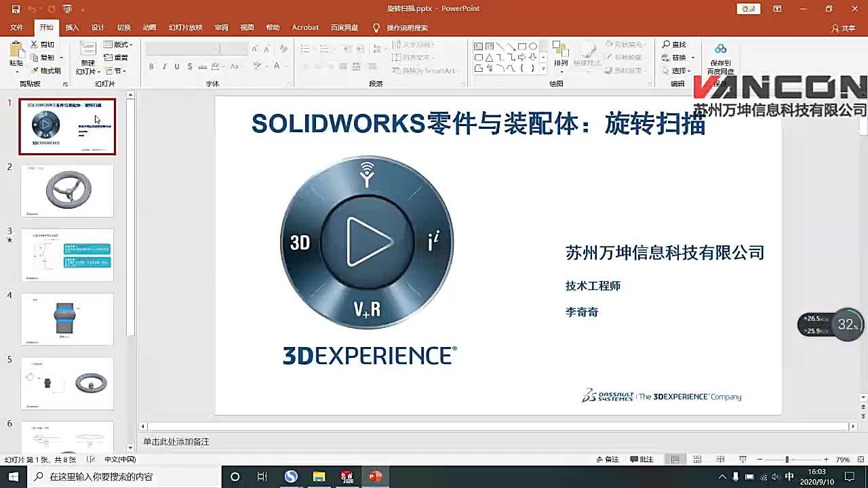Select the triangle shape in shapes gallery
This screenshot has height=488, width=868.
[490, 58]
